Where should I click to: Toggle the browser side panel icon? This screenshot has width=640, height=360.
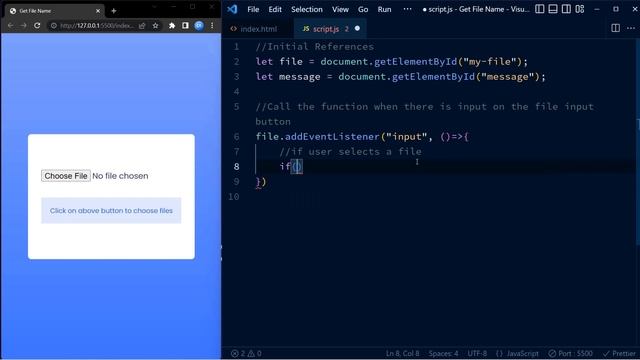tap(185, 26)
